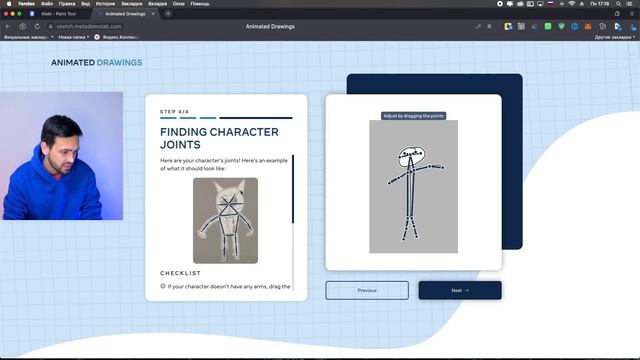The image size is (640, 360).
Task: Open the Вкладка menu
Action: [x=158, y=4]
